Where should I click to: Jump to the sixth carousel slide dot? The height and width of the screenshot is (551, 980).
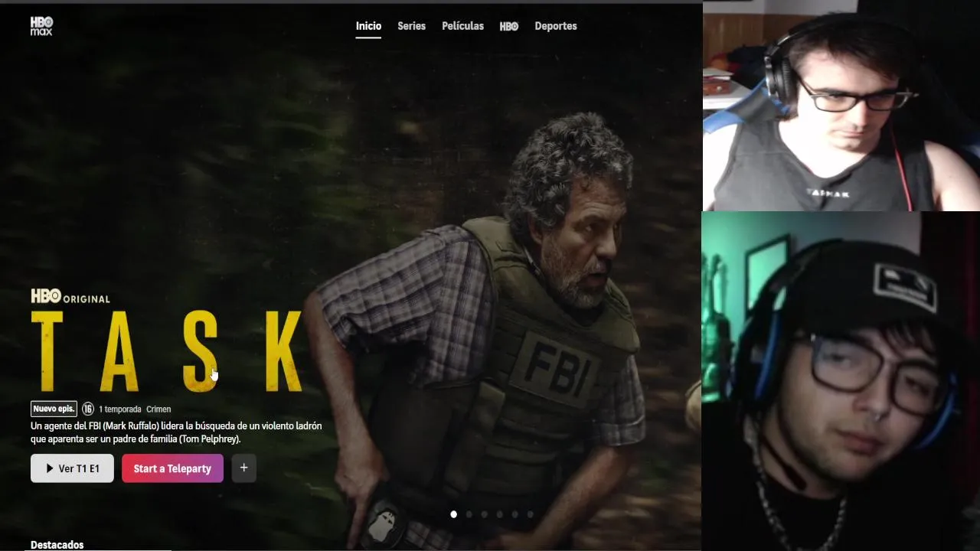click(530, 514)
